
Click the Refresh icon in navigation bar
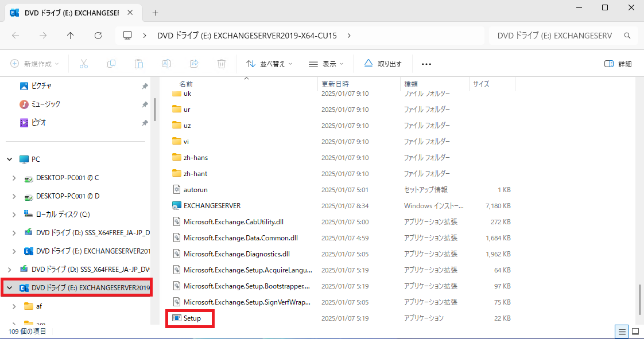[x=98, y=36]
